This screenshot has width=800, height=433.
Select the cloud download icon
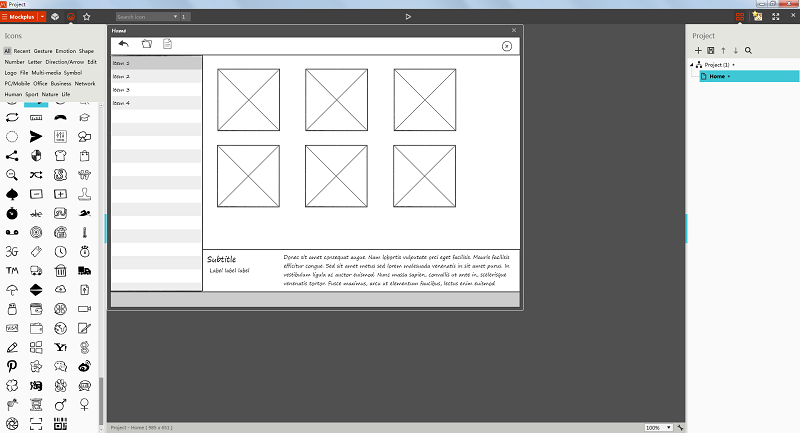click(60, 290)
